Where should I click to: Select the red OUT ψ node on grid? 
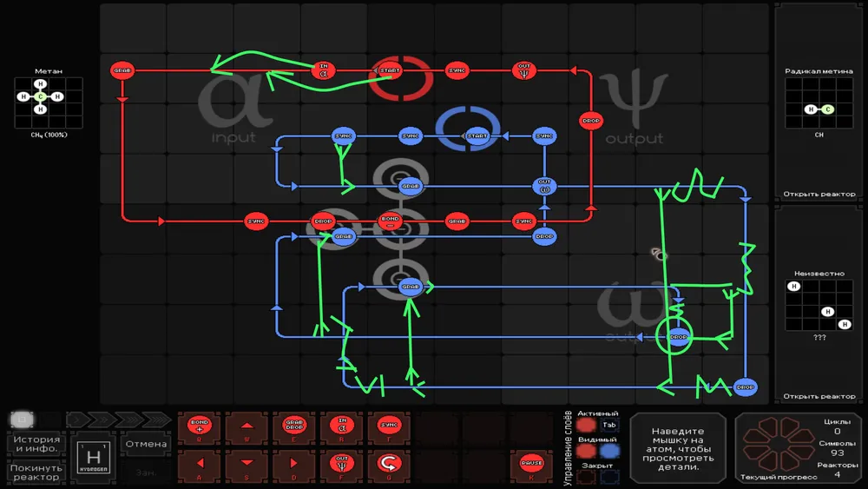click(x=523, y=70)
